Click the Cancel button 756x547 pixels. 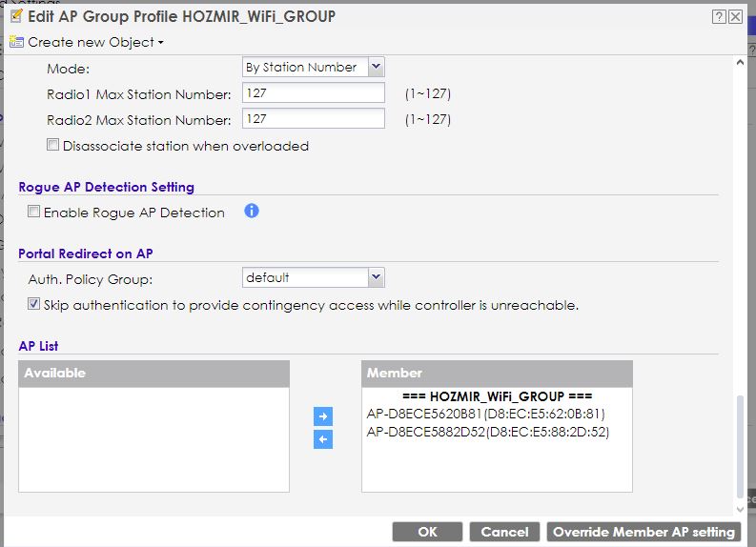tap(504, 532)
